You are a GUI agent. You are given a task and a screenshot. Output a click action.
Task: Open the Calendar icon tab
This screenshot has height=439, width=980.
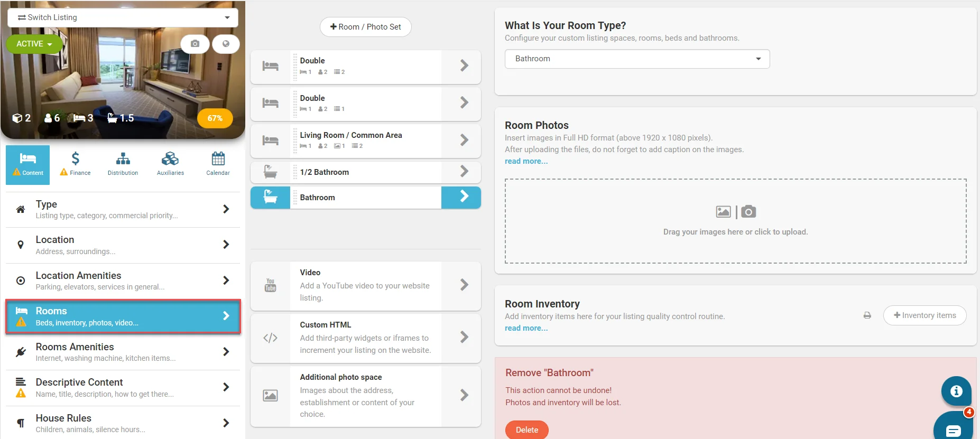tap(218, 164)
